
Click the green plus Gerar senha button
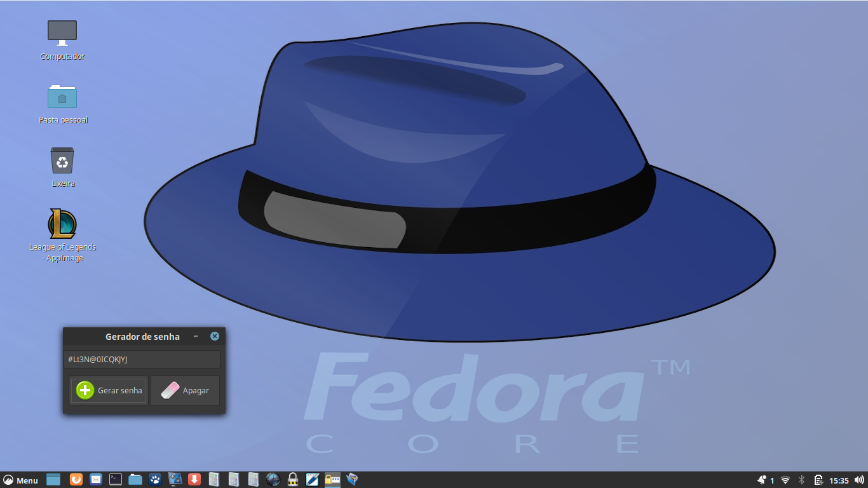109,390
